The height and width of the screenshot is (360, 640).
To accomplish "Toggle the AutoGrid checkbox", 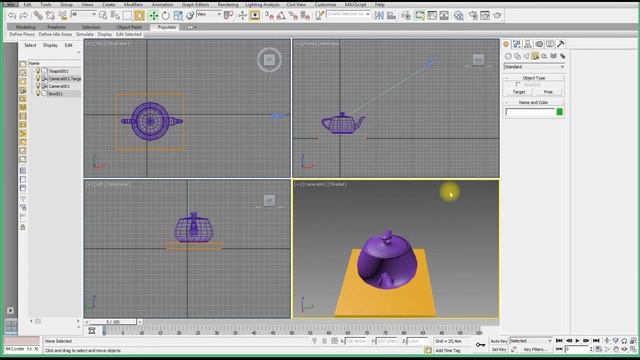I will pos(518,84).
